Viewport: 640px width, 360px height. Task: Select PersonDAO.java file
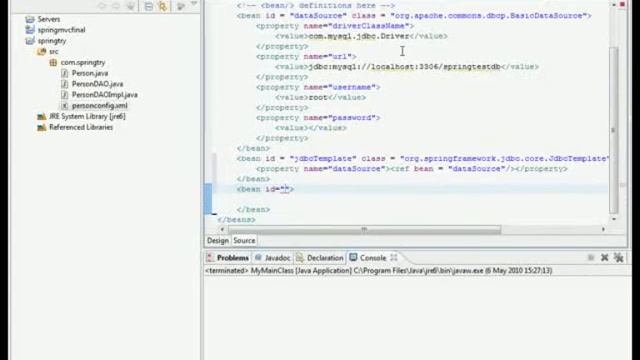coord(98,84)
